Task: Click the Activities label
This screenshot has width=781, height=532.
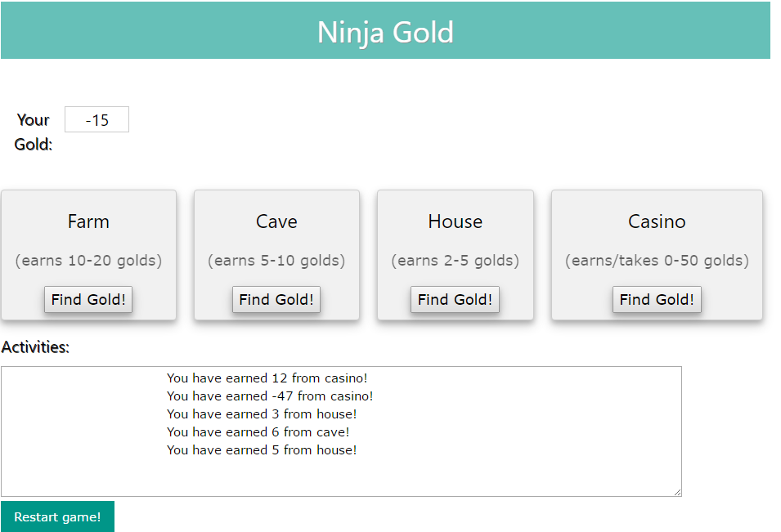Action: point(35,347)
